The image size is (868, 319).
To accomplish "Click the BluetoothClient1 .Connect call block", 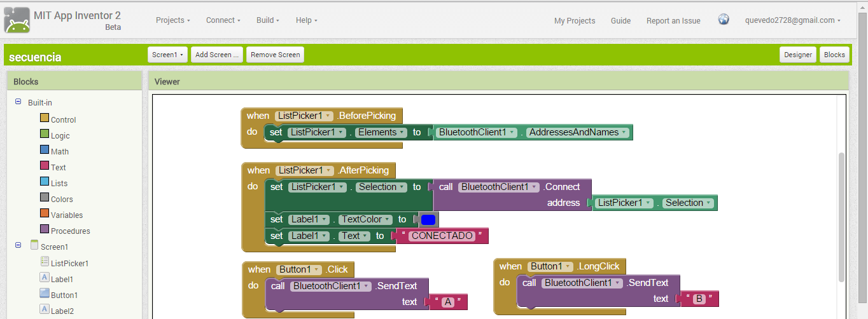I will [x=512, y=194].
